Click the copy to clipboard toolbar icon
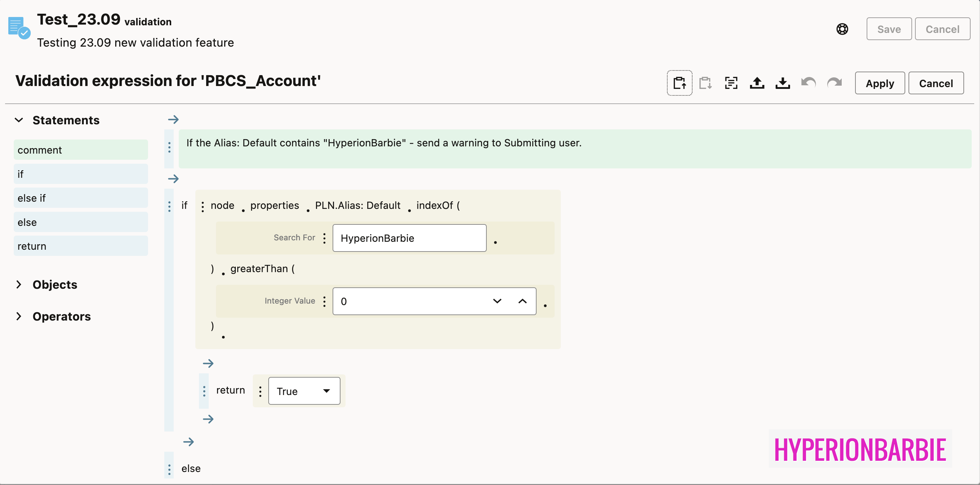Image resolution: width=980 pixels, height=485 pixels. pos(680,83)
